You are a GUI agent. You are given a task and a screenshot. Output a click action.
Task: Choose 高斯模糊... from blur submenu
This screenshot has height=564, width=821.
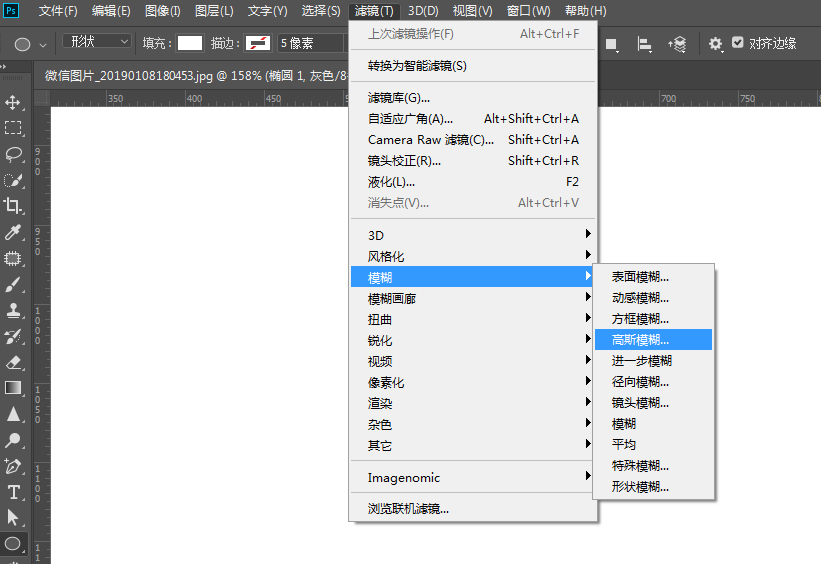click(653, 340)
